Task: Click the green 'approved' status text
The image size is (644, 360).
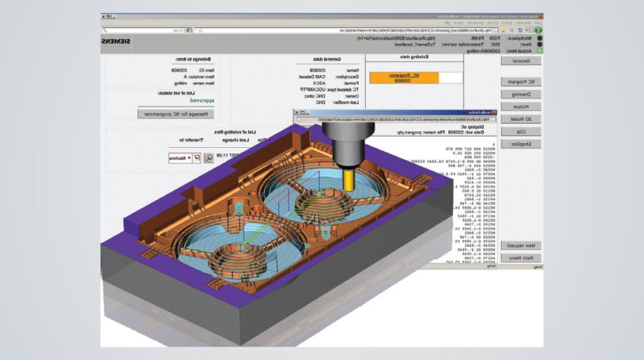Action: click(x=202, y=100)
